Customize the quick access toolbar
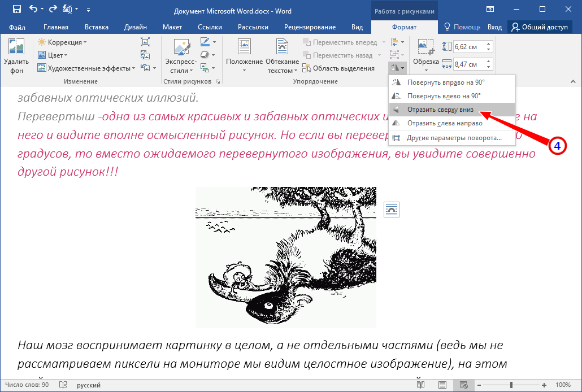The image size is (582, 392). click(88, 10)
